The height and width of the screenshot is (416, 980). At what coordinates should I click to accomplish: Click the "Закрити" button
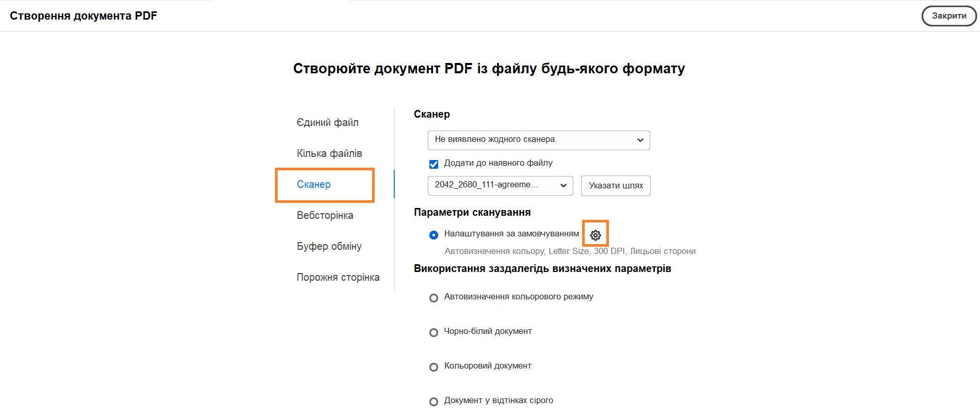click(949, 16)
